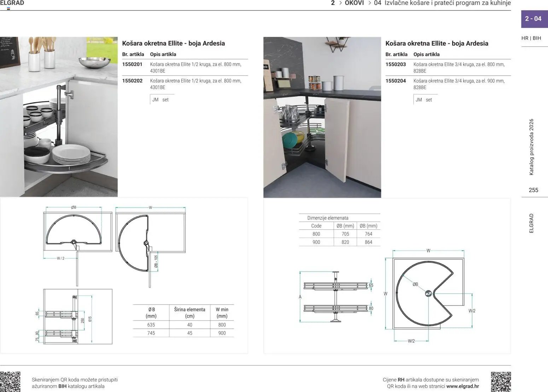Click the left 'Br. artikla' column header
The height and width of the screenshot is (392, 548).
133,54
